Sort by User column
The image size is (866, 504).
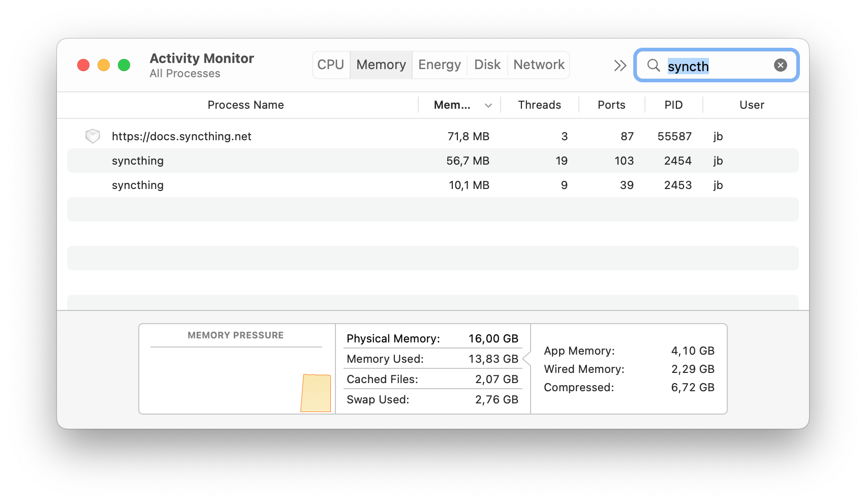pos(752,105)
